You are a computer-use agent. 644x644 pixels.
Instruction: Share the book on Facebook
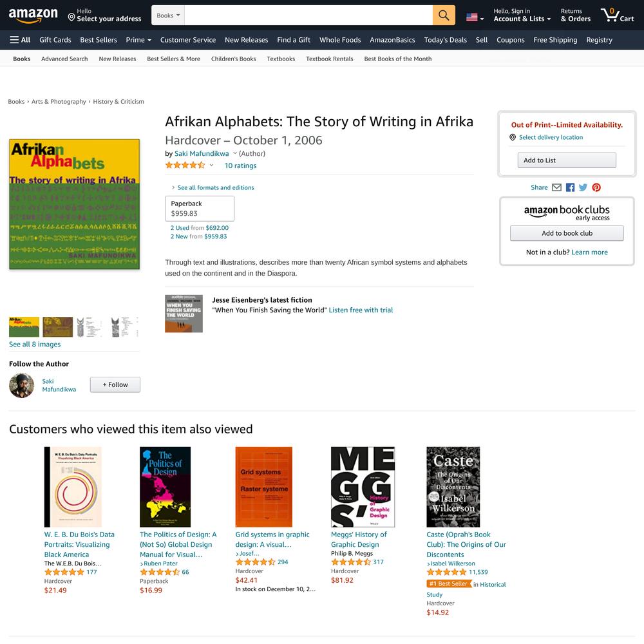pos(570,187)
